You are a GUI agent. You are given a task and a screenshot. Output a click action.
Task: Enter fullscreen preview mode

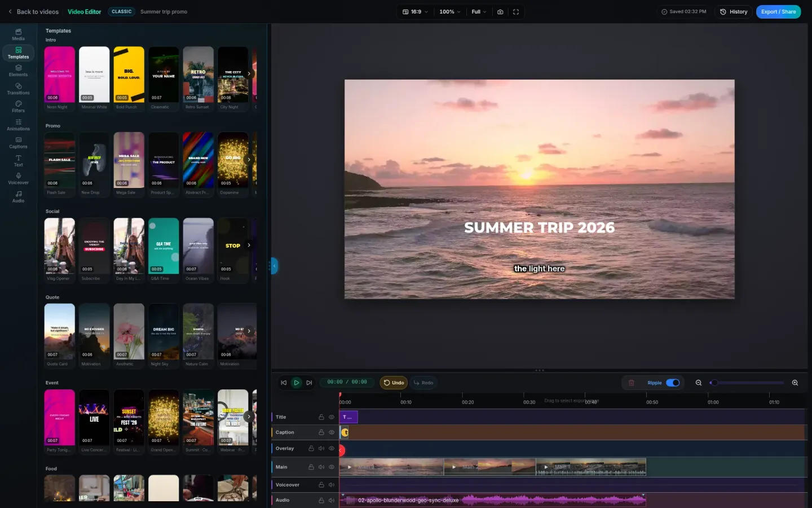point(516,12)
